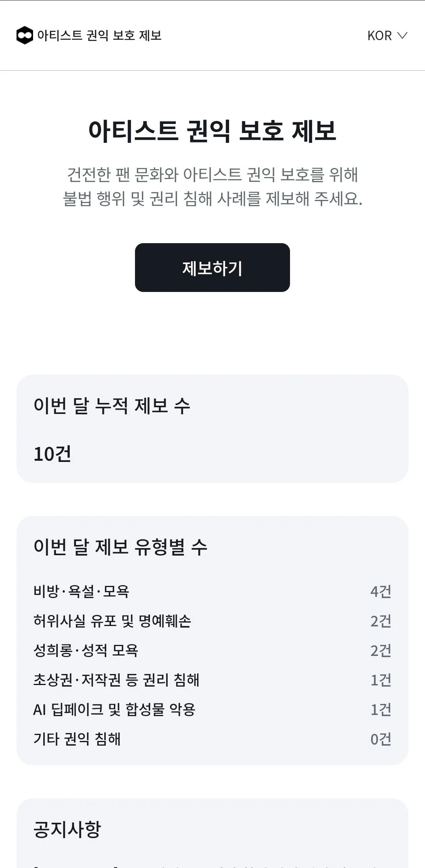The width and height of the screenshot is (425, 868).
Task: Click the 기타 권익 침해 row
Action: click(x=213, y=739)
